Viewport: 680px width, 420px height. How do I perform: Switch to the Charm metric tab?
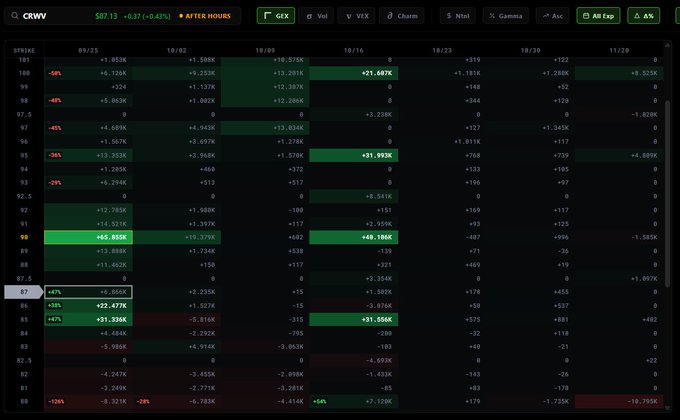pos(402,16)
